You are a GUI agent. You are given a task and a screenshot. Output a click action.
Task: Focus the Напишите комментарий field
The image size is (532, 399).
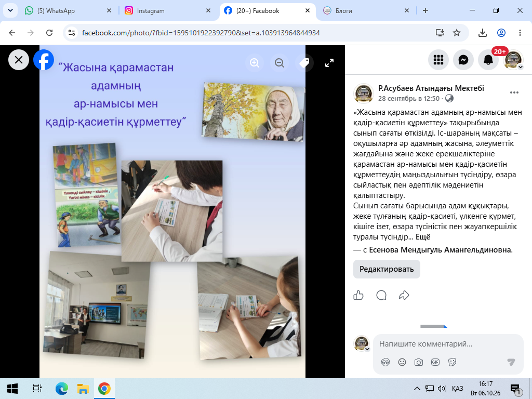(448, 344)
